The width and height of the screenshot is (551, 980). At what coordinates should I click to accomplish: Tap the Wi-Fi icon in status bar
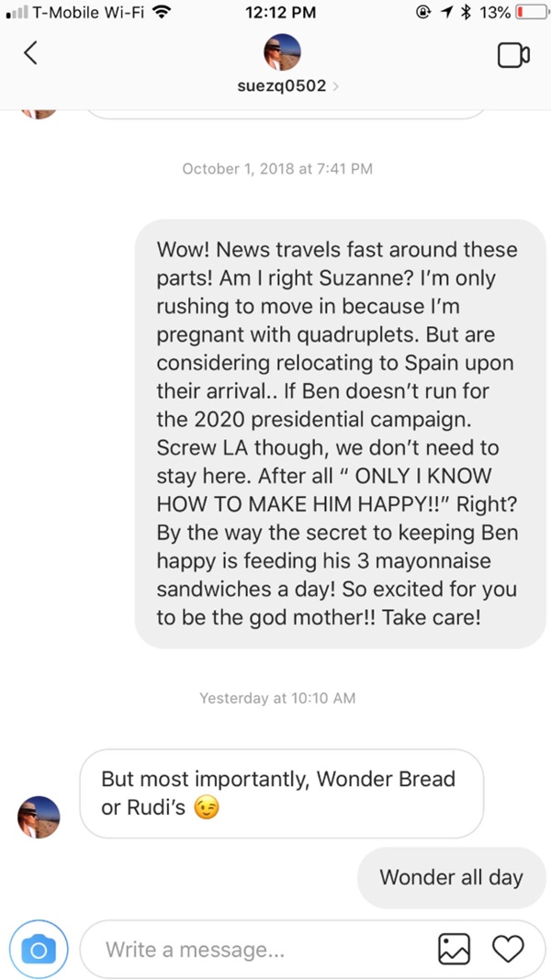point(162,12)
